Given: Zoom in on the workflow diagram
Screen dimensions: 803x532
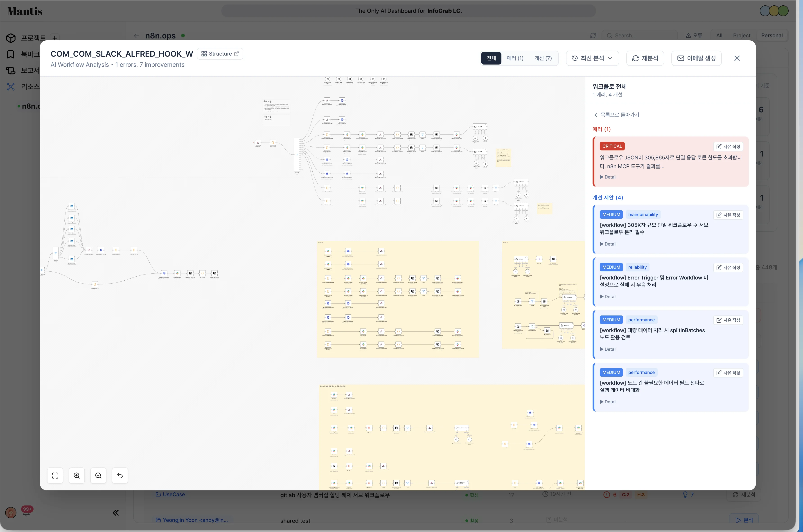Looking at the screenshot, I should pos(76,475).
